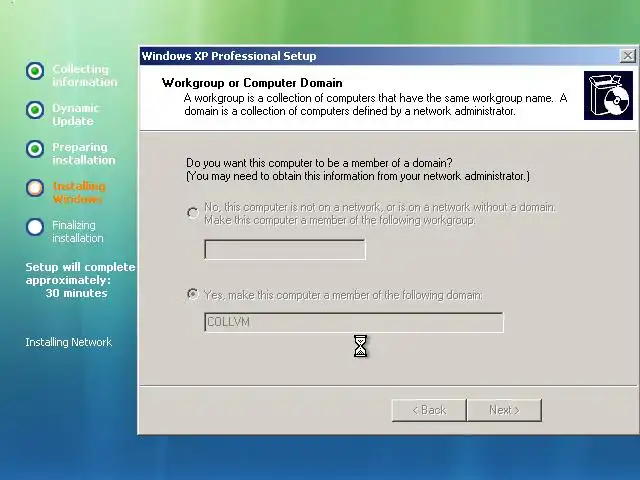Click the Next button
The height and width of the screenshot is (480, 640).
pyautogui.click(x=504, y=410)
